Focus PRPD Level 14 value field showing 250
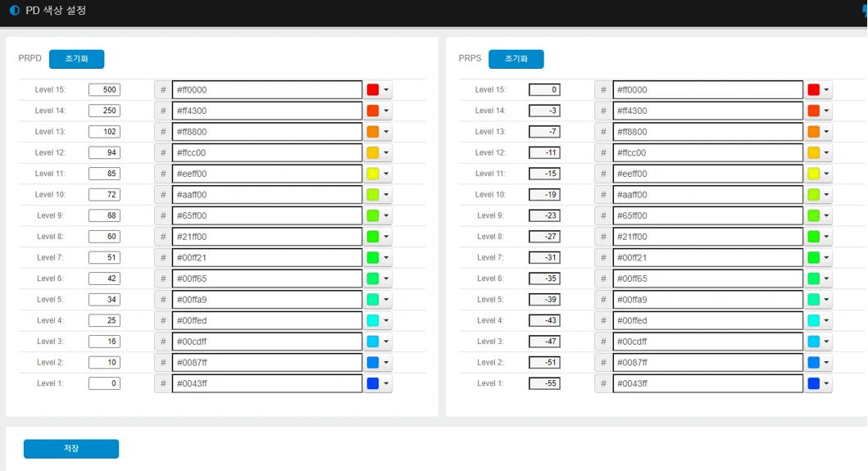This screenshot has height=471, width=868. (105, 111)
